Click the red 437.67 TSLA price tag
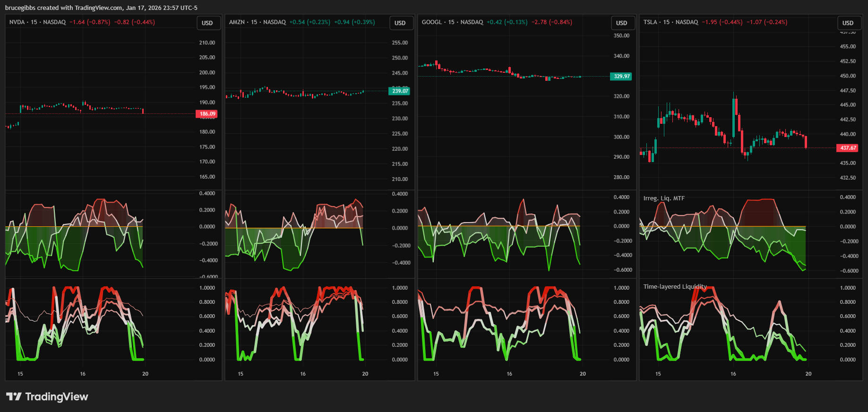This screenshot has height=412, width=868. (848, 148)
